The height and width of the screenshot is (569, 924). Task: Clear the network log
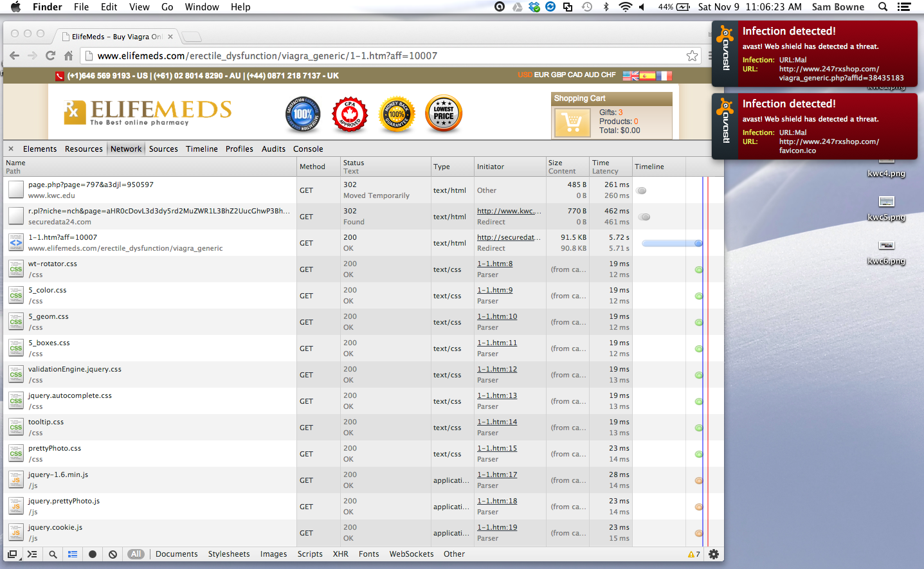tap(113, 554)
